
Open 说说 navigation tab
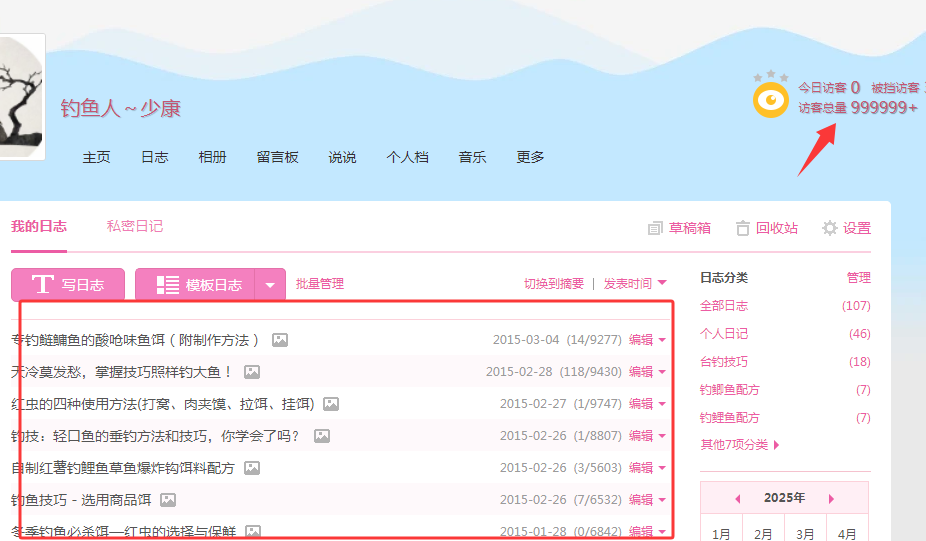(343, 157)
